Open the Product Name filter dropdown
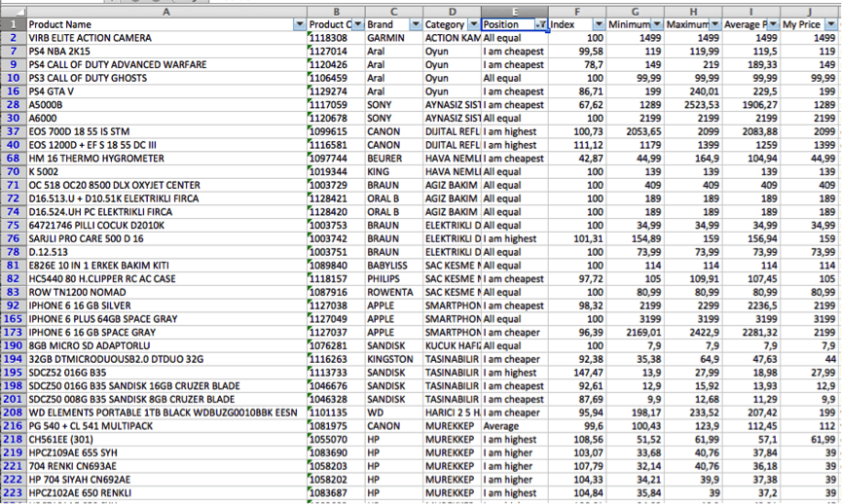842x504 pixels. 299,24
